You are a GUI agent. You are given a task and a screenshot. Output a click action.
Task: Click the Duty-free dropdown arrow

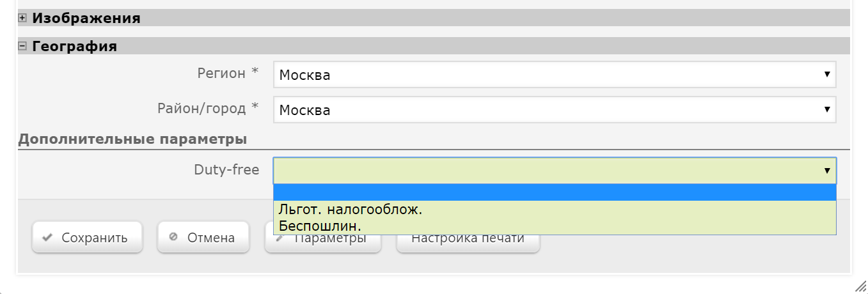click(827, 171)
